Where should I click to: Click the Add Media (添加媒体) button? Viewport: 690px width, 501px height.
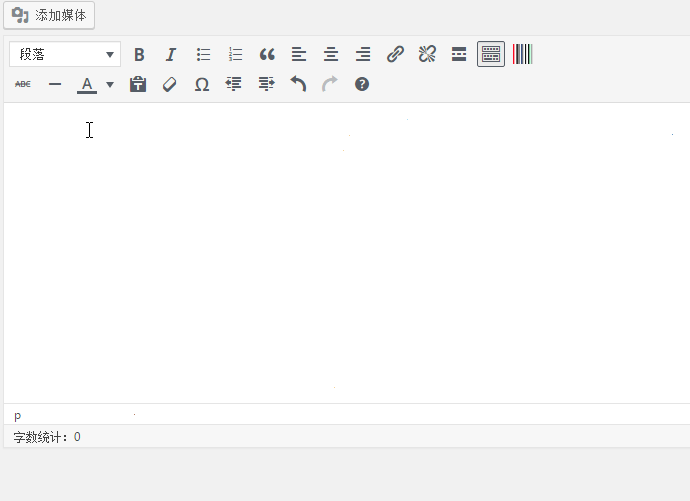tap(50, 16)
